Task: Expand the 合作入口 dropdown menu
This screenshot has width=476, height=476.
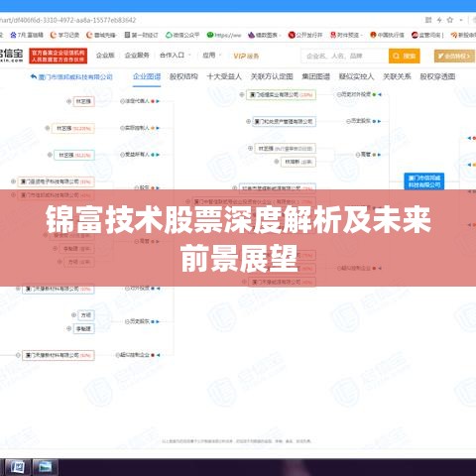Action: pyautogui.click(x=175, y=56)
